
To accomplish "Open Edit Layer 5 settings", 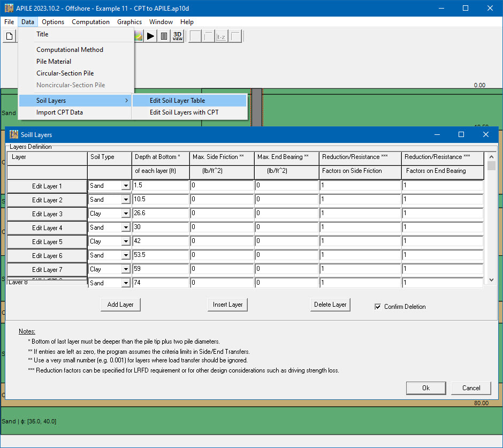I will coord(47,241).
